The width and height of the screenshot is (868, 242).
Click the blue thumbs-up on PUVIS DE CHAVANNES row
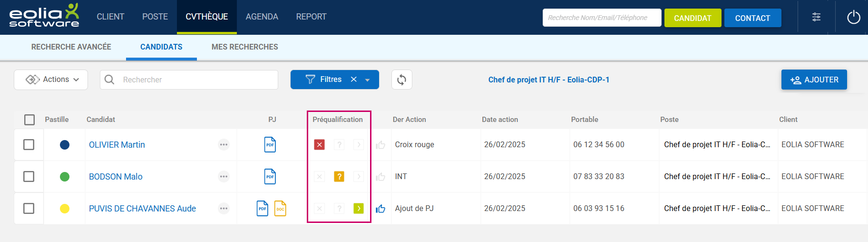coord(380,209)
